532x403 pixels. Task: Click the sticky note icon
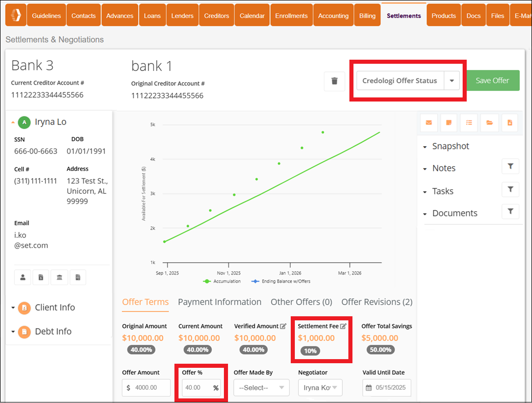pos(449,122)
